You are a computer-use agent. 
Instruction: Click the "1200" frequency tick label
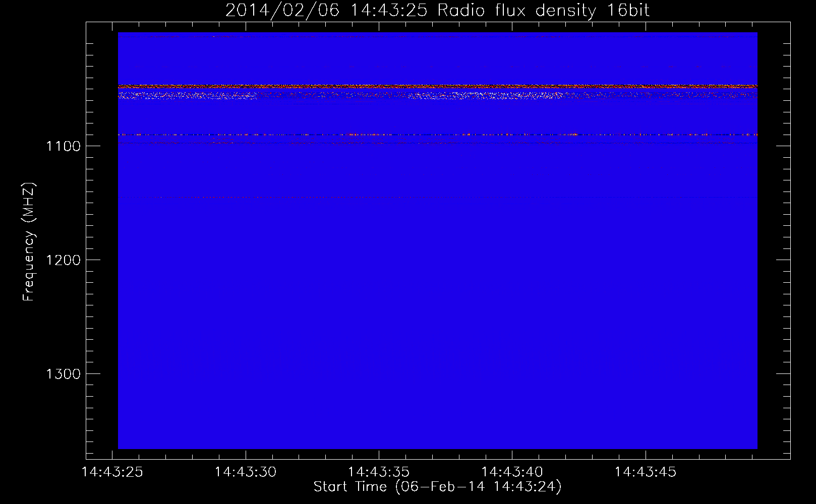[x=63, y=260]
